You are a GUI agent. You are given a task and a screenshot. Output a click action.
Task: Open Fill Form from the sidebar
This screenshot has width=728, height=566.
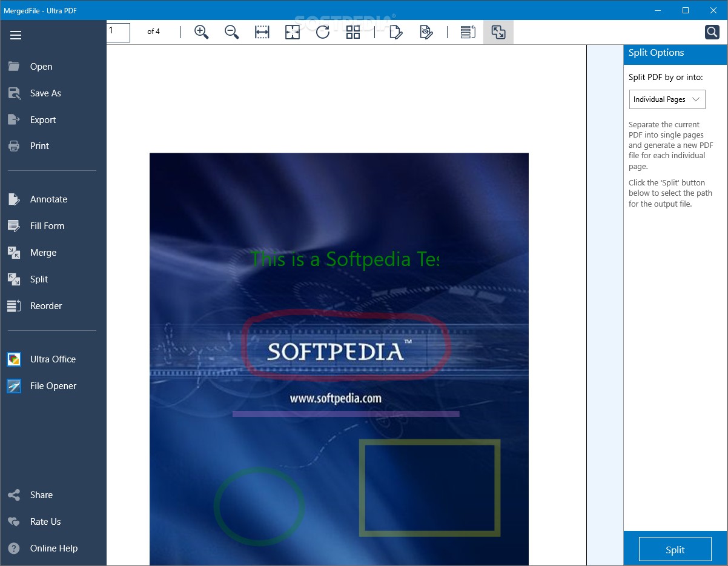click(53, 226)
